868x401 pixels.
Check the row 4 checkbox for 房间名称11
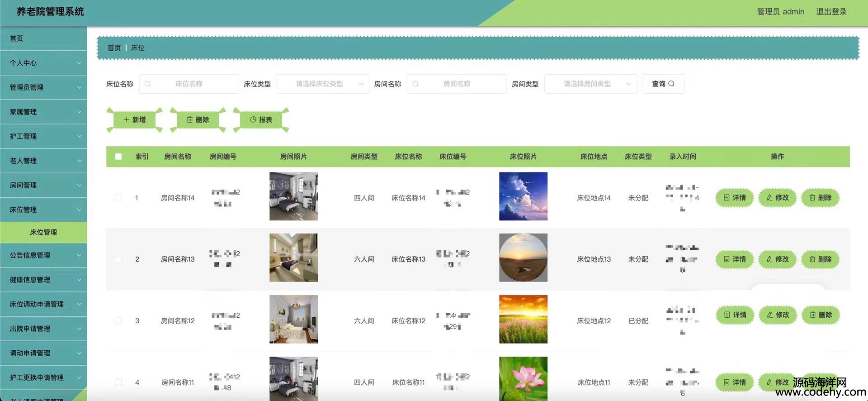click(x=118, y=382)
